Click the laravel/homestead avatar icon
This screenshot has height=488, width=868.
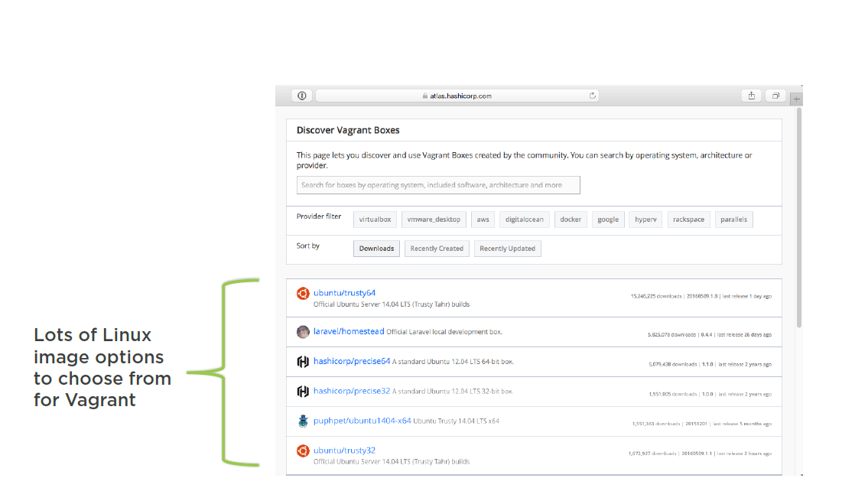303,332
